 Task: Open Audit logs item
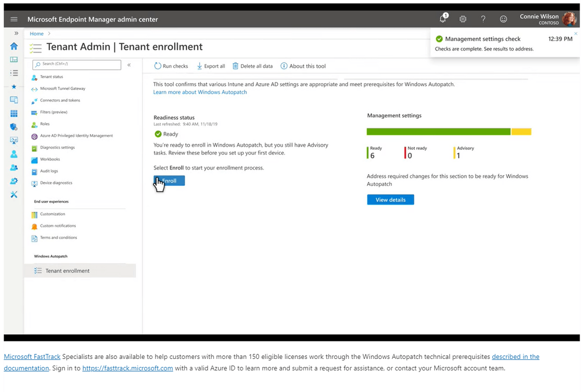pyautogui.click(x=49, y=171)
